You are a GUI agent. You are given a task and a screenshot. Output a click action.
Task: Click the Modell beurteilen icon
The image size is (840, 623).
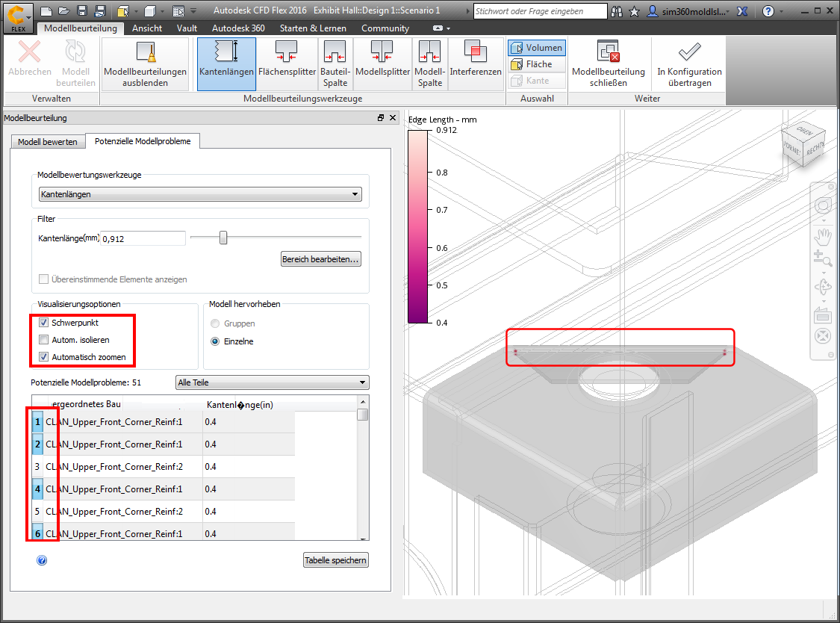pyautogui.click(x=75, y=52)
